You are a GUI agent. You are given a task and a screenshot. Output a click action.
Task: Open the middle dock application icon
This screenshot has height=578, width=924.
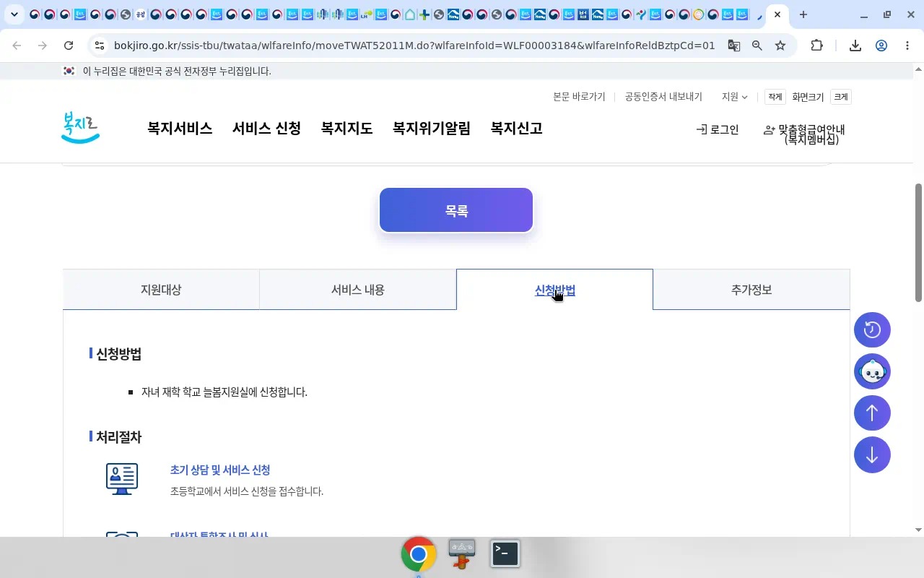(462, 554)
